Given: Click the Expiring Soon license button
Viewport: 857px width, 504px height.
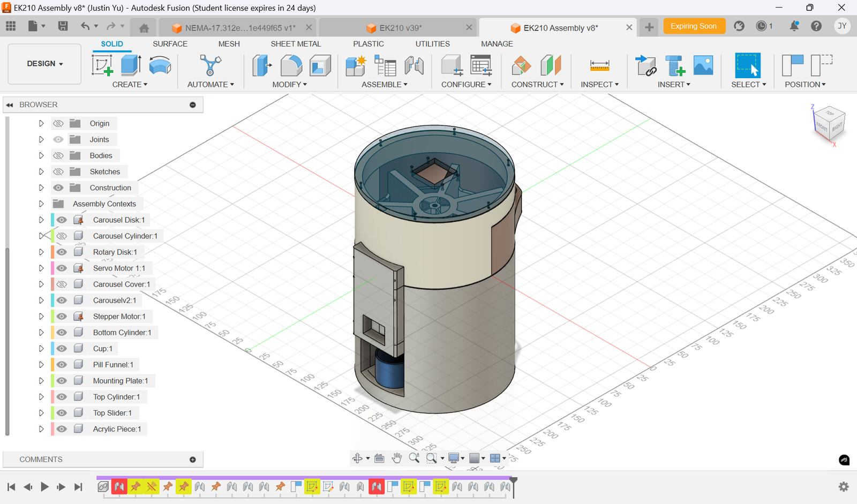Looking at the screenshot, I should point(694,26).
